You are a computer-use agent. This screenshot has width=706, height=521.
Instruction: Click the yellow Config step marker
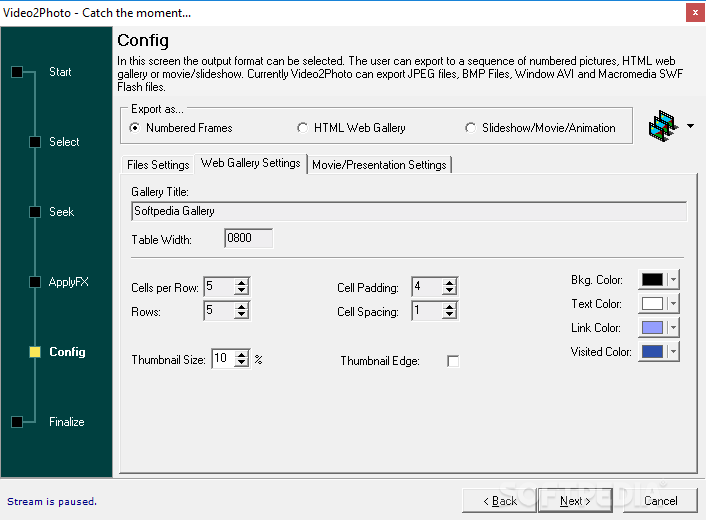point(35,352)
